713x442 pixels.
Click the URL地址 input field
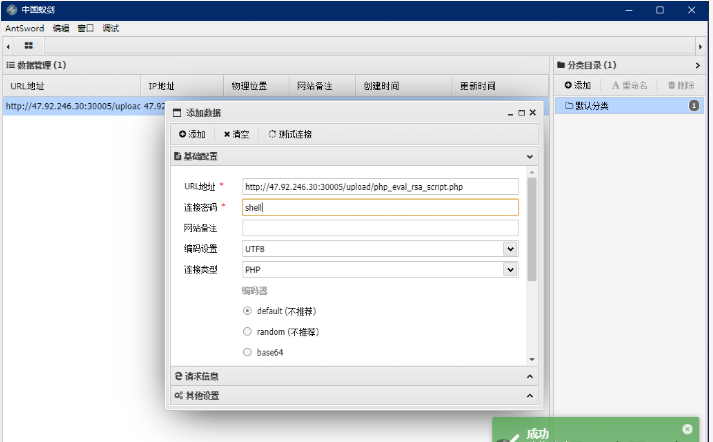coord(380,186)
